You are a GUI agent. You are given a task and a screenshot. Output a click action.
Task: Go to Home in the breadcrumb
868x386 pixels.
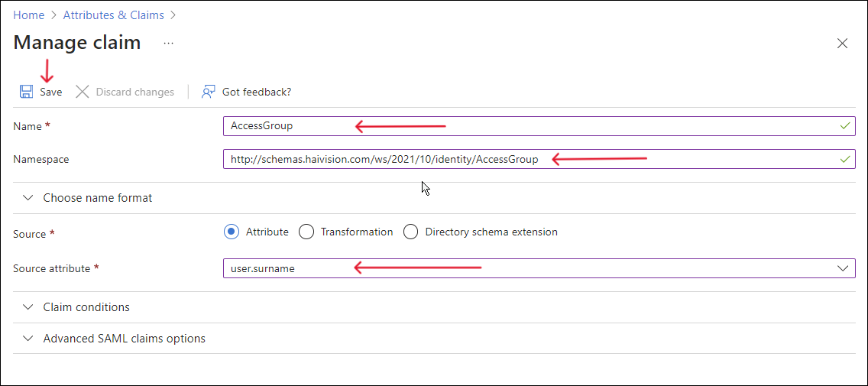tap(28, 15)
